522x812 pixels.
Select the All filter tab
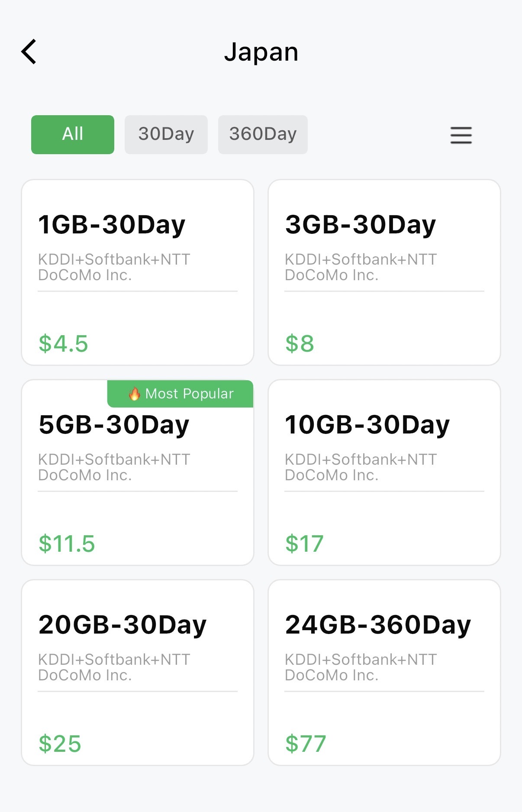pos(73,134)
